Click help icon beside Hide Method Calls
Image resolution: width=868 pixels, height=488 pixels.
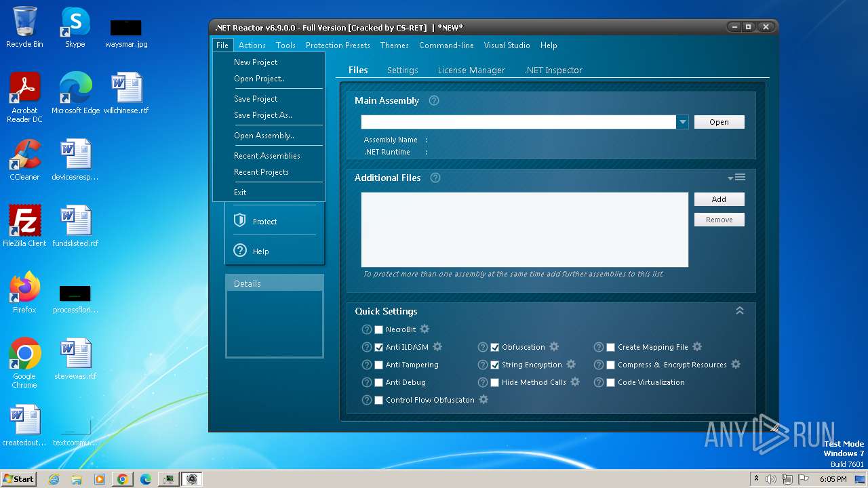click(483, 382)
